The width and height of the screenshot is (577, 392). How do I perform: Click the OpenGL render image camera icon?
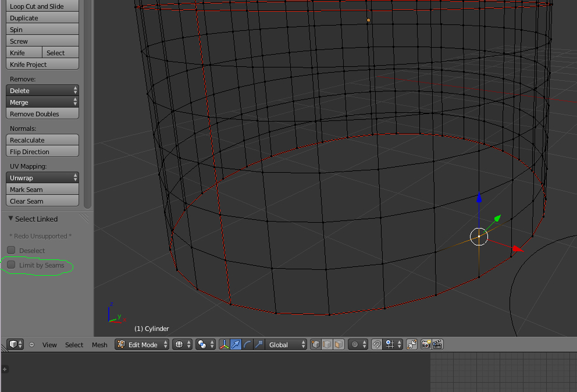[426, 344]
